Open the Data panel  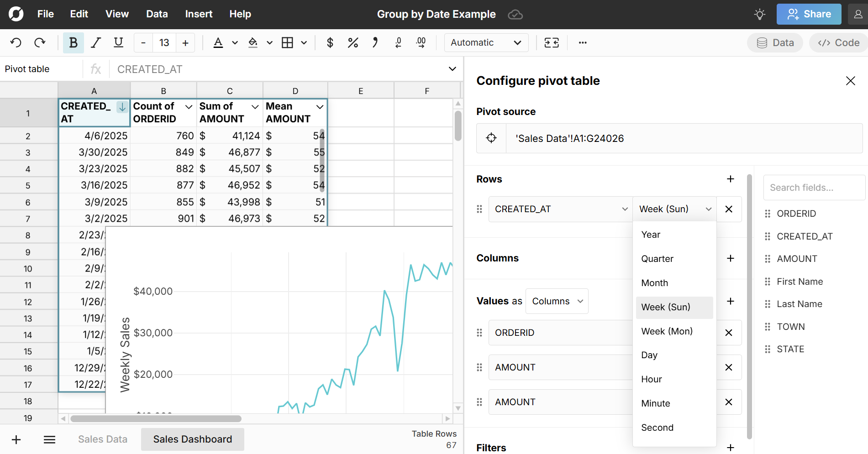click(x=775, y=42)
